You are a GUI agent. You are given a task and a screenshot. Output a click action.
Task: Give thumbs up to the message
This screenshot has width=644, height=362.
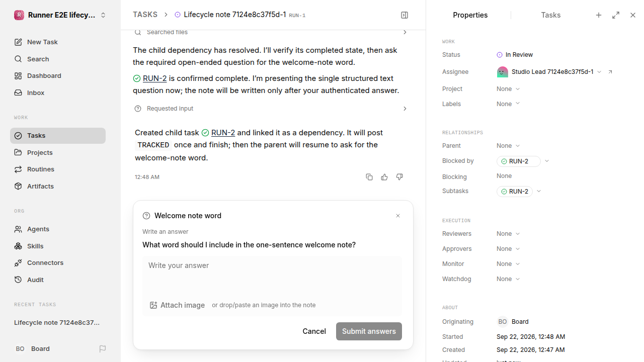(x=384, y=177)
